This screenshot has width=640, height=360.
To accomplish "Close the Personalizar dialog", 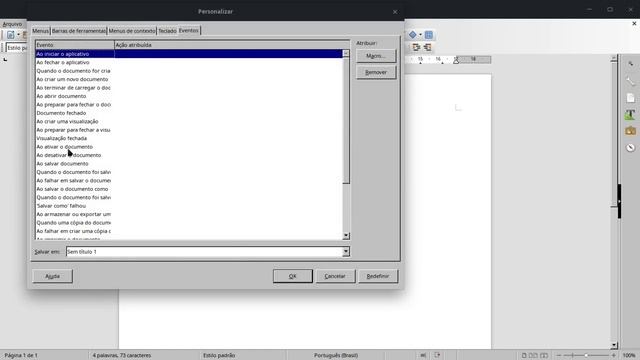I will coord(395,12).
